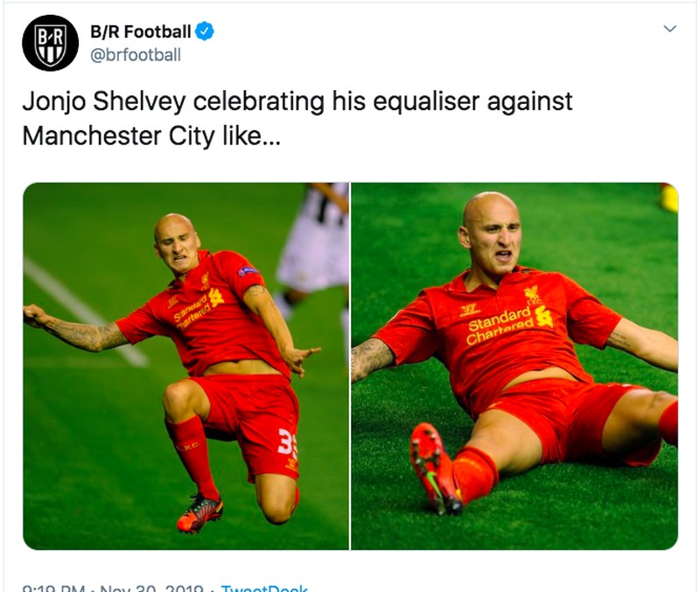Image resolution: width=700 pixels, height=592 pixels.
Task: Click the shorts number in left photo
Action: click(287, 442)
